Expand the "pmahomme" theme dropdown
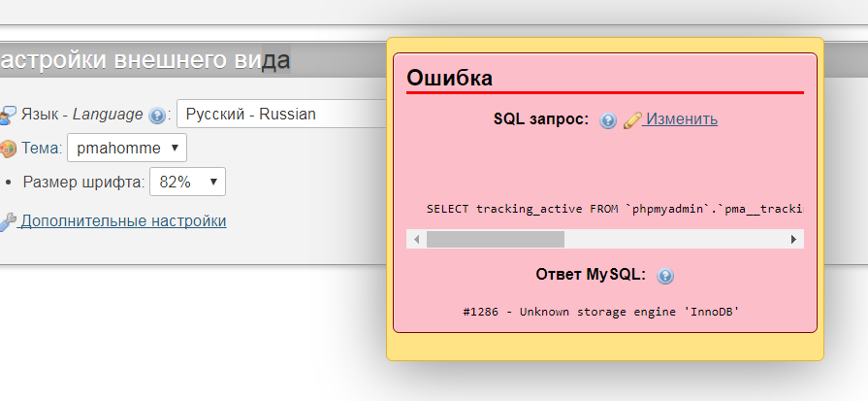868x401 pixels. pyautogui.click(x=127, y=149)
